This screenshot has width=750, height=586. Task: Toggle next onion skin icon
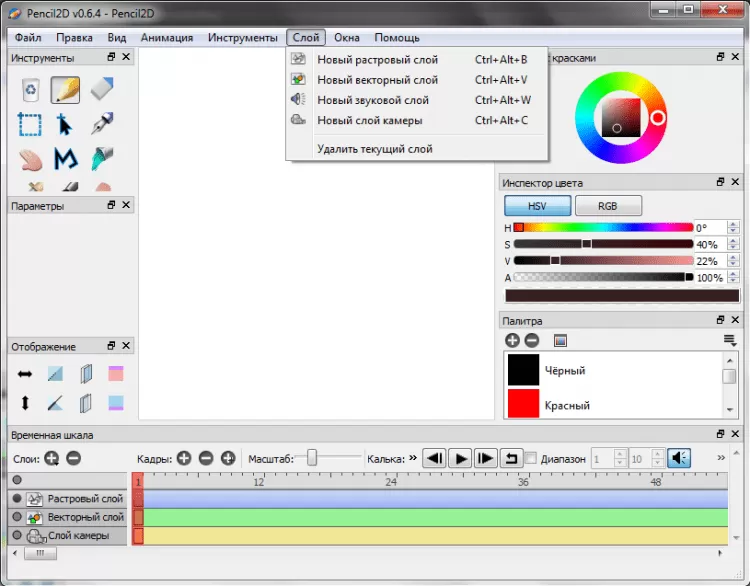[86, 403]
